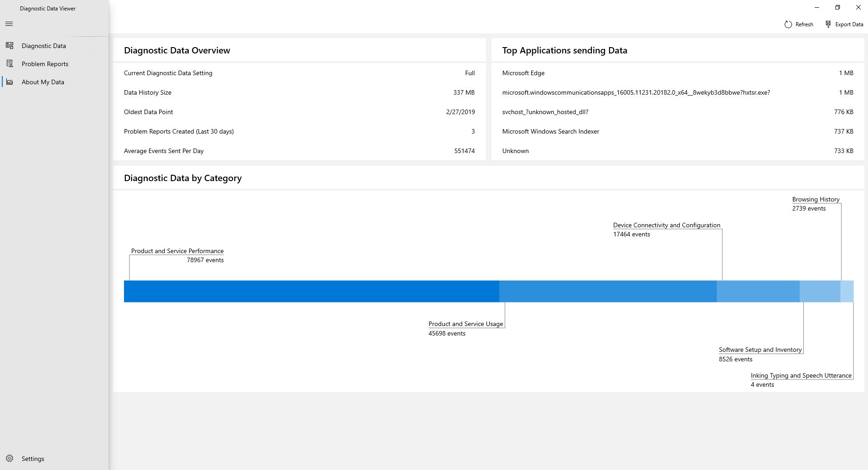Screen dimensions: 868x470
Task: Select Problem Reports from the sidebar
Action: 45,63
